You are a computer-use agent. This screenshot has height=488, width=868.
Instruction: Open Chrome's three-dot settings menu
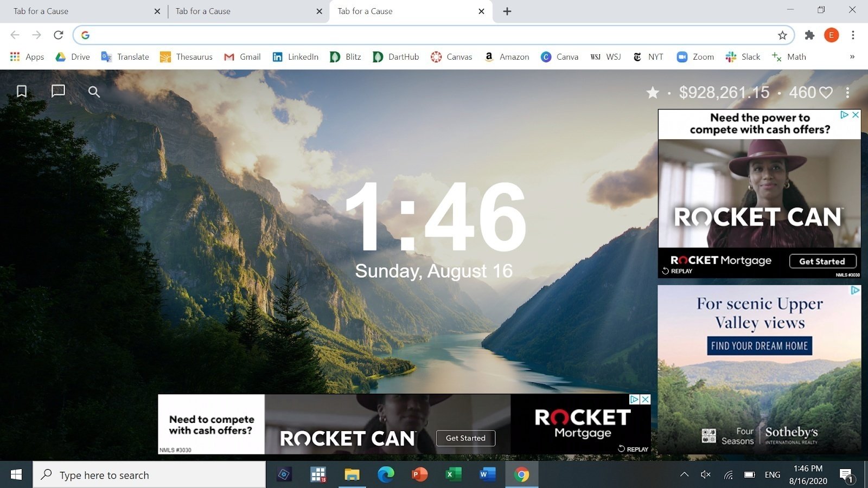coord(853,35)
